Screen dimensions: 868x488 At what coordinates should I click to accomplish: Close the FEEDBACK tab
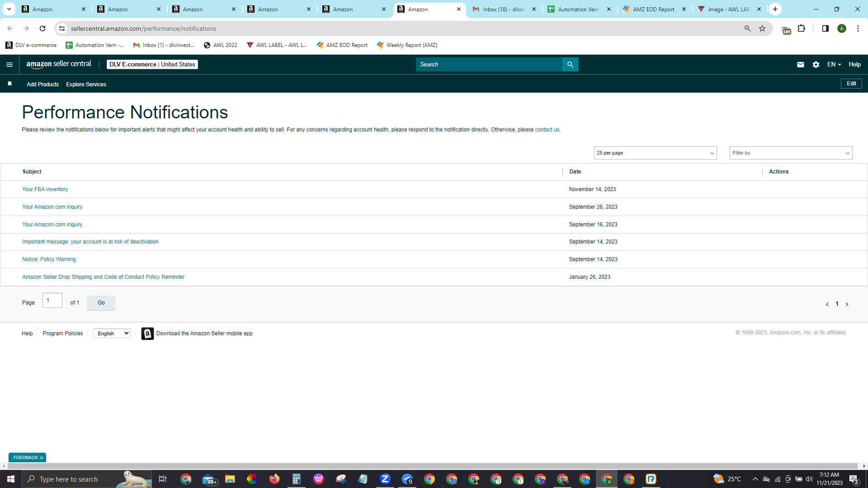pyautogui.click(x=42, y=458)
